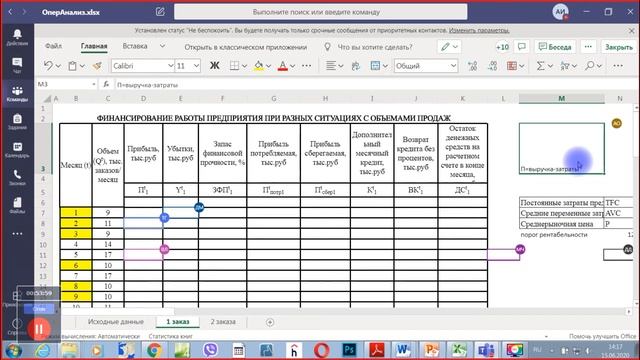Open Teams Календарь in sidebar
Screen dimensions: 640x360
[17, 149]
